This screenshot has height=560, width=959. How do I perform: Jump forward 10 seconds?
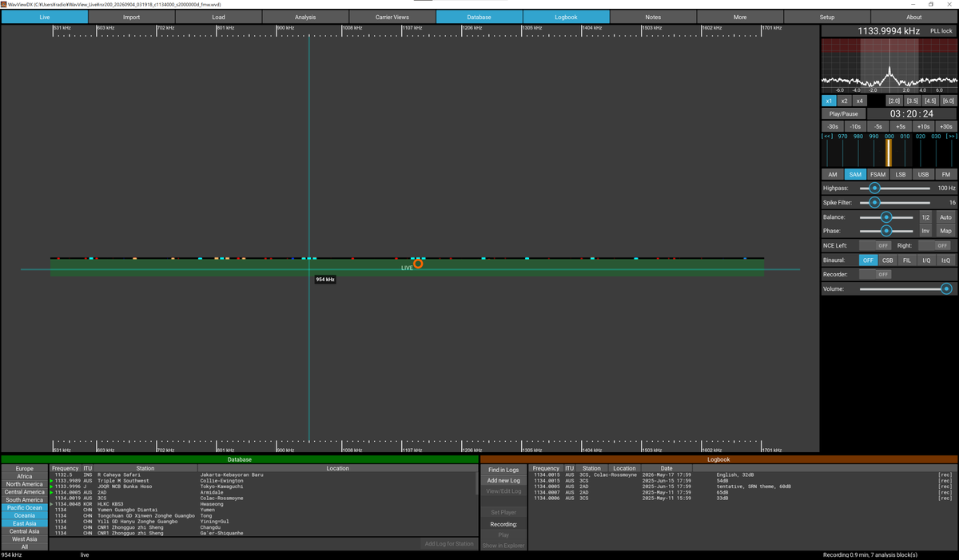tap(923, 126)
